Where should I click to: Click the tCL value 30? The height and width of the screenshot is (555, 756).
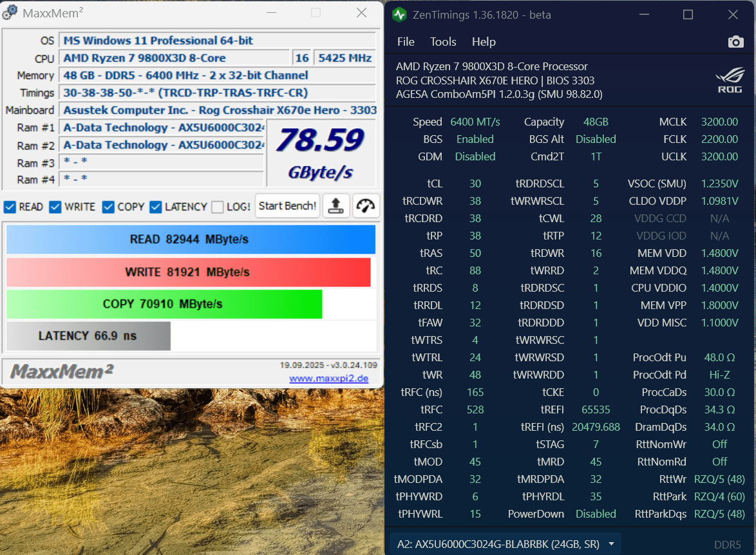475,183
